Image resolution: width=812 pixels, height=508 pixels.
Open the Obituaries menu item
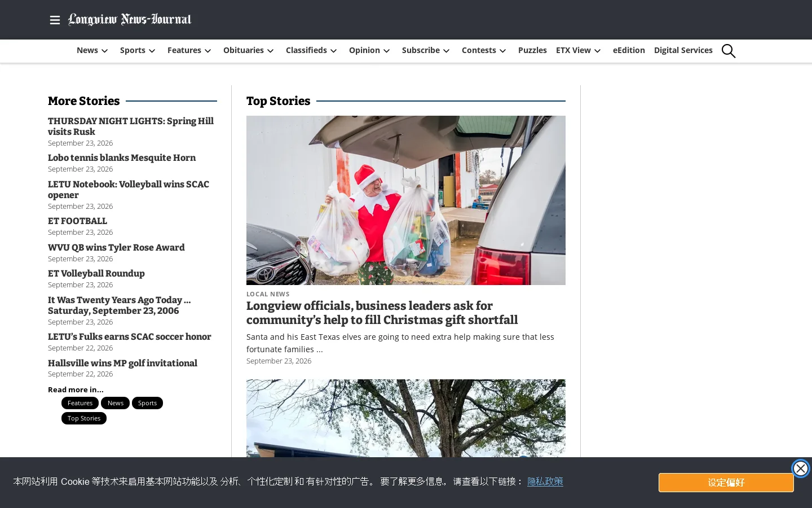(x=244, y=50)
